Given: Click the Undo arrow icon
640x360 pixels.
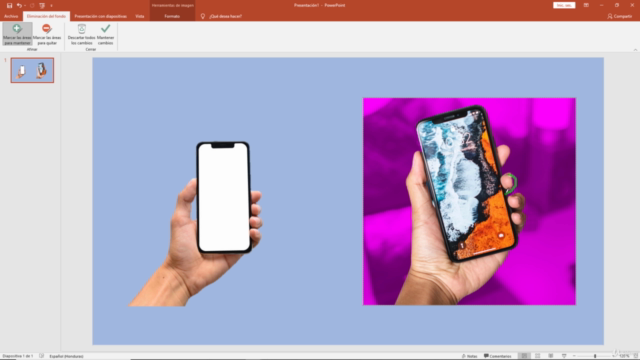Looking at the screenshot, I should pos(19,5).
